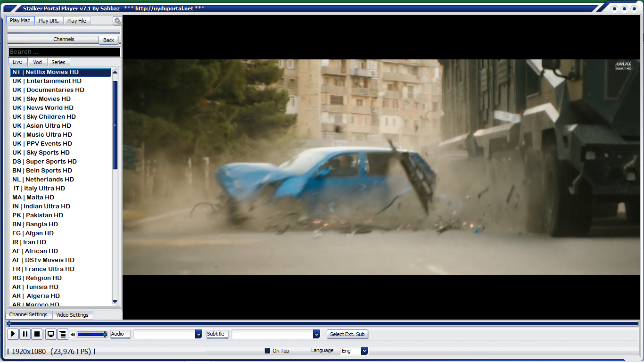The image size is (644, 362).
Task: Click the video playback area
Action: tap(381, 167)
